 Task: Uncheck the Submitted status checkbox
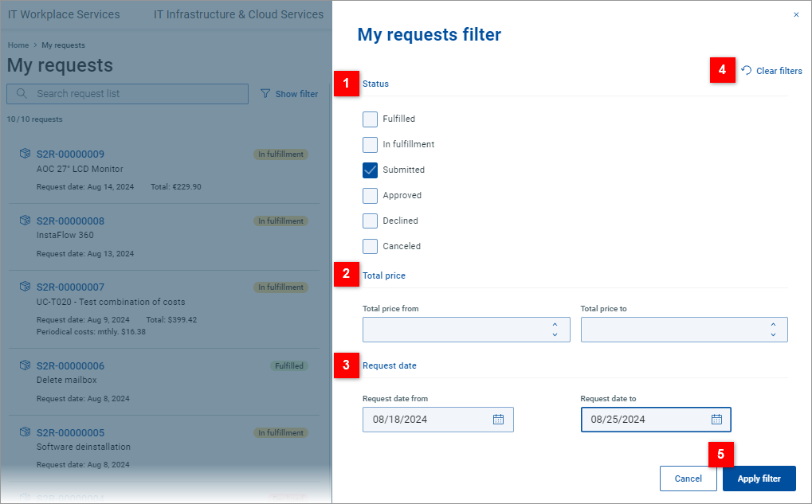(x=370, y=170)
